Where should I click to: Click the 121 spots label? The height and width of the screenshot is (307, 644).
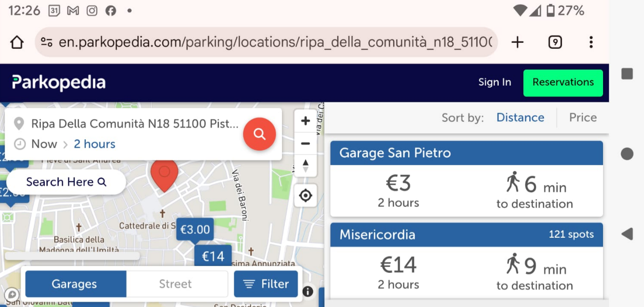(x=571, y=234)
